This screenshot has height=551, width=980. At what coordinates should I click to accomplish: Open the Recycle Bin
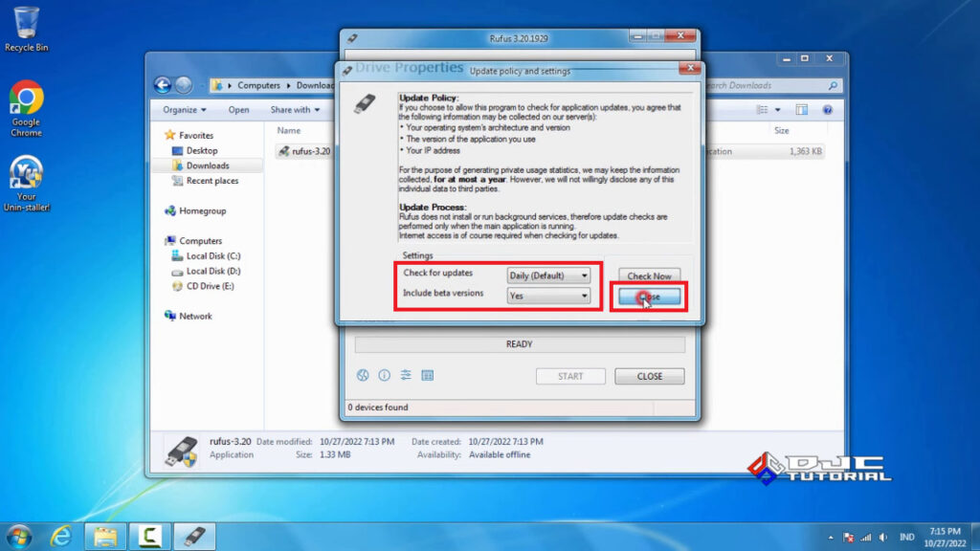pos(26,21)
